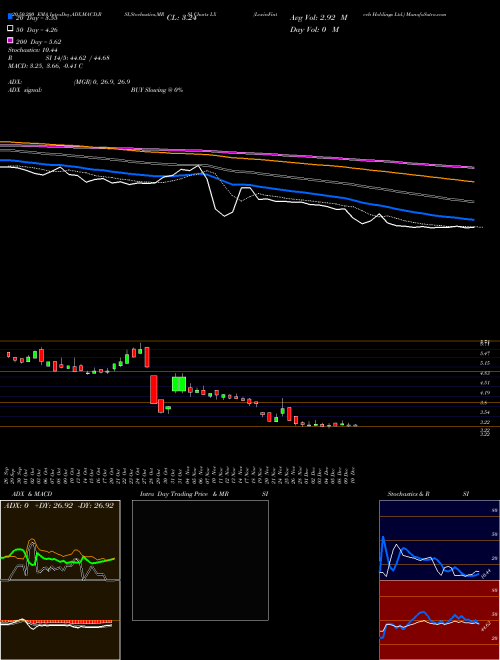Click the ADX indicator chart with green line

(60, 540)
